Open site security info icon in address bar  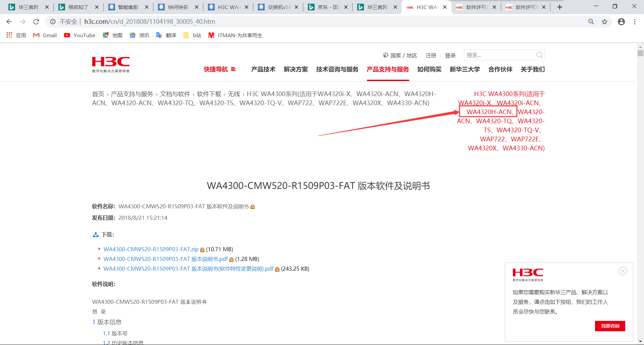(x=53, y=22)
